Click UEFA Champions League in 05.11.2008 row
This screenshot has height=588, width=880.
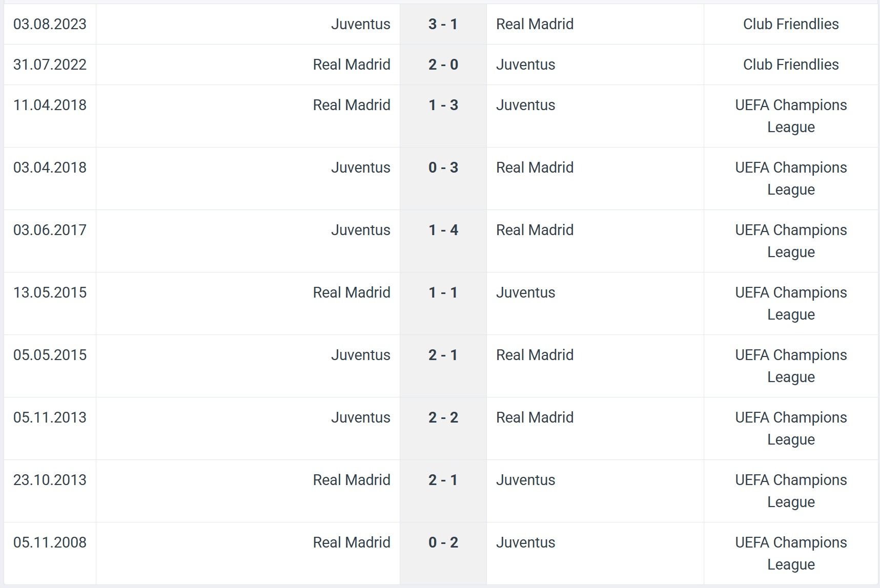pyautogui.click(x=790, y=553)
